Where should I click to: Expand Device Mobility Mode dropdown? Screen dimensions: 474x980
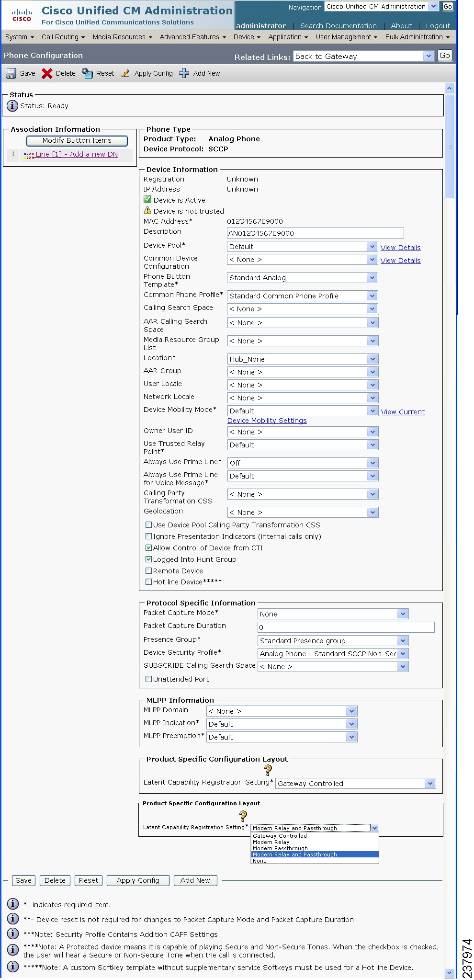(303, 411)
